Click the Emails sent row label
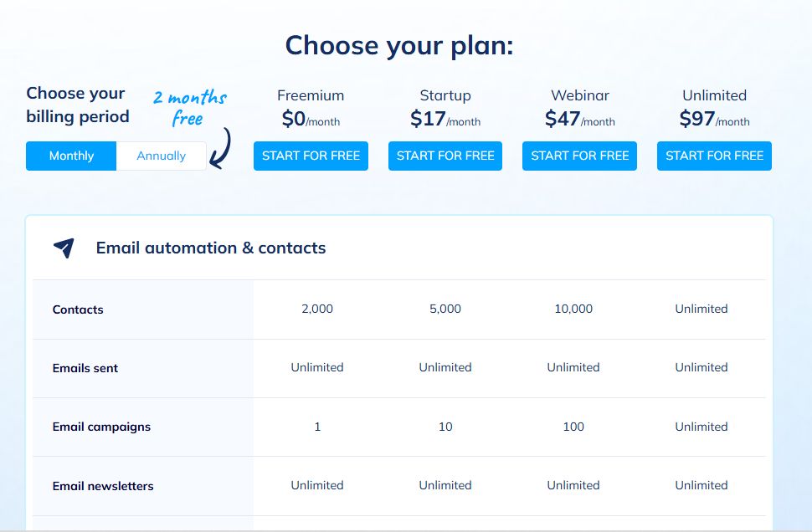Screen dimensions: 812x532 click(85, 368)
